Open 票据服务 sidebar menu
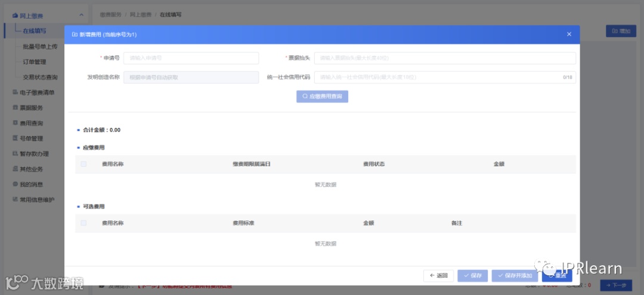The width and height of the screenshot is (644, 295). tap(32, 108)
